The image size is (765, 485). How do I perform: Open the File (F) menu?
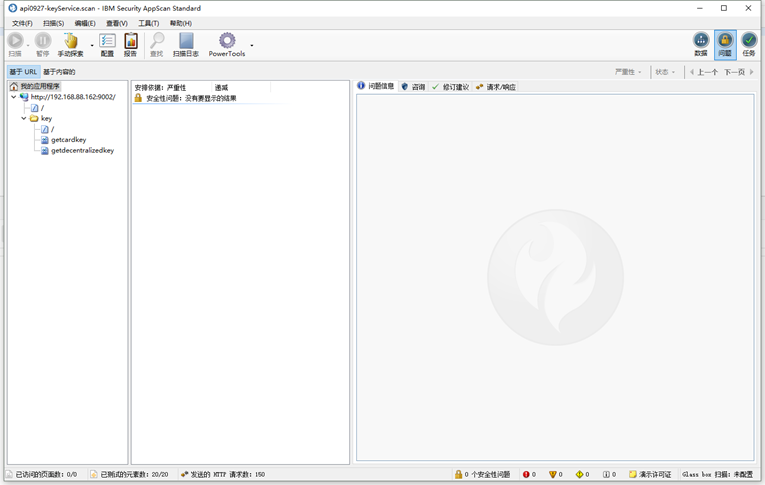point(22,23)
